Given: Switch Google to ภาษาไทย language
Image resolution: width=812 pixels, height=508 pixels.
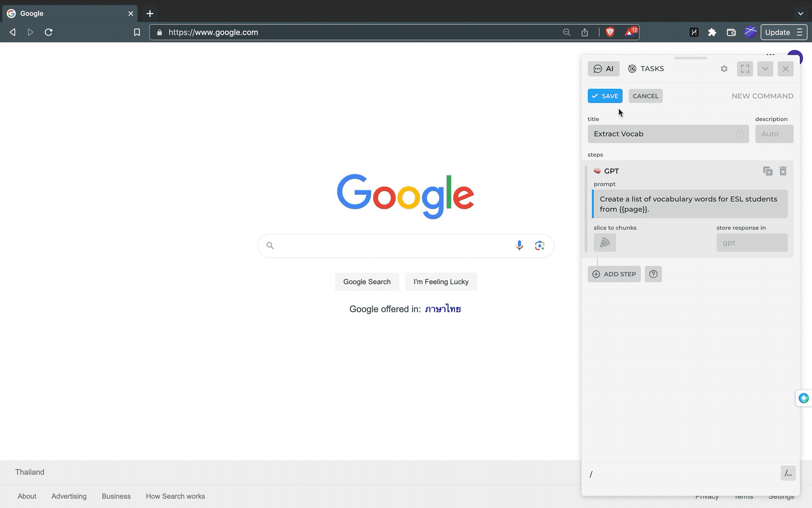Looking at the screenshot, I should pos(443,309).
